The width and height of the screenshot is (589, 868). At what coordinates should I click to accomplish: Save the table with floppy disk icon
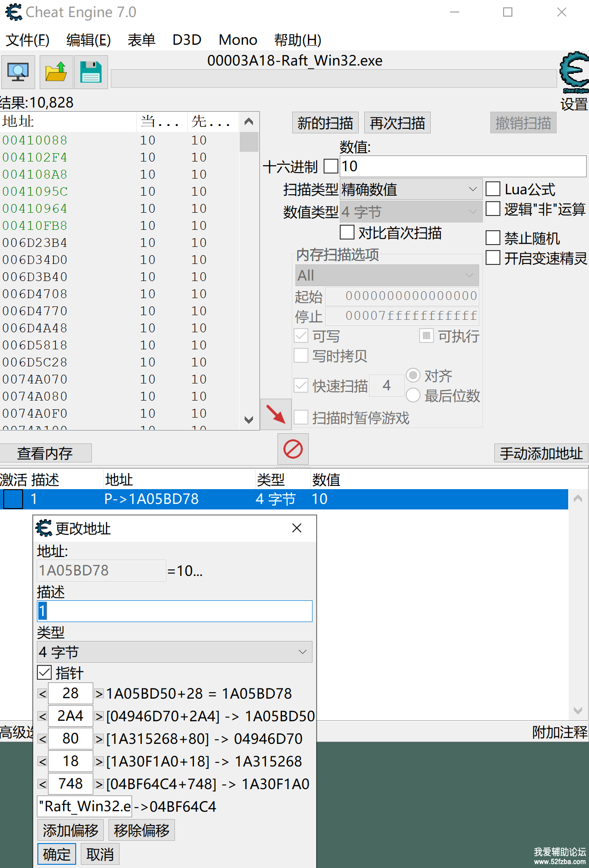91,72
